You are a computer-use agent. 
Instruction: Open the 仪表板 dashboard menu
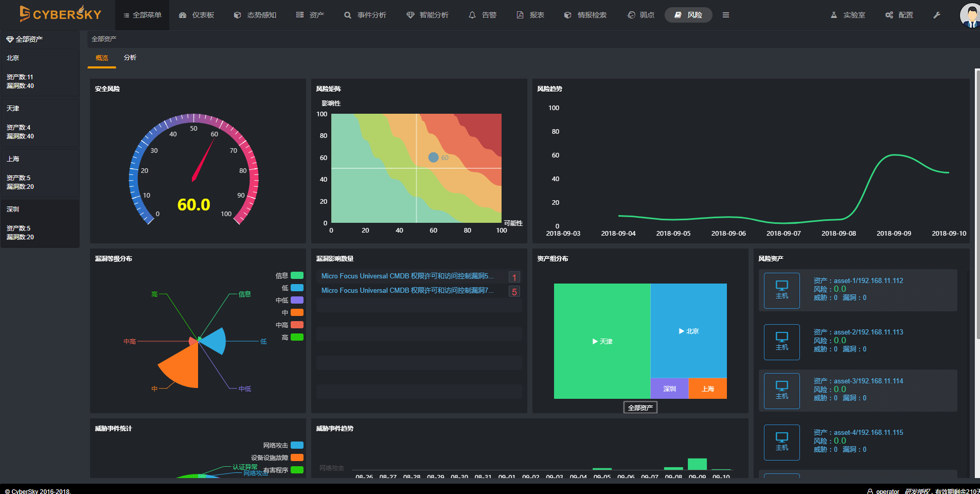(197, 15)
